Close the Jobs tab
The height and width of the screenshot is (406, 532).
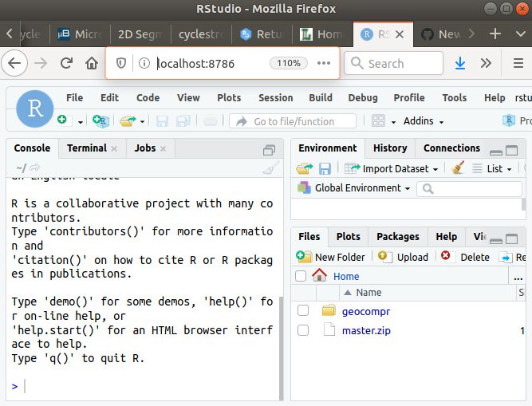coord(164,148)
